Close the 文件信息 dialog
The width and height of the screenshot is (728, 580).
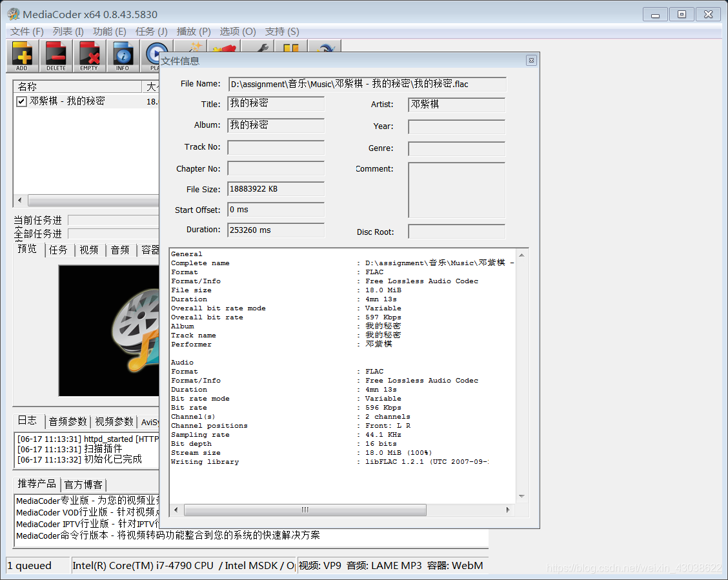[x=531, y=60]
